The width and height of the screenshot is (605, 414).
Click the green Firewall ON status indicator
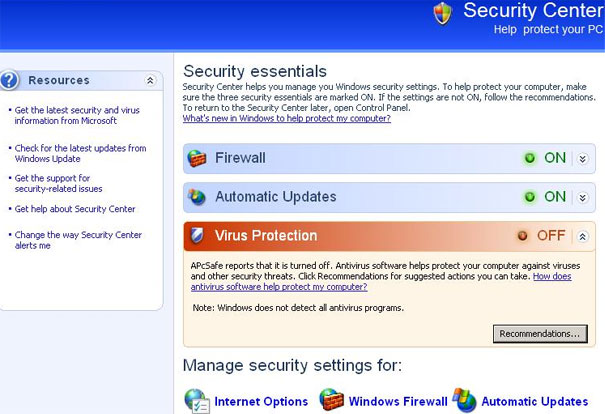tap(530, 158)
